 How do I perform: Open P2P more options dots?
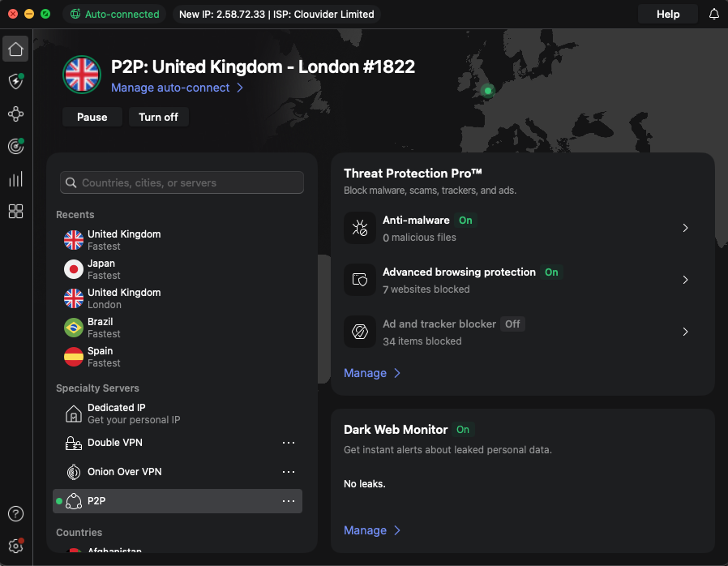289,501
